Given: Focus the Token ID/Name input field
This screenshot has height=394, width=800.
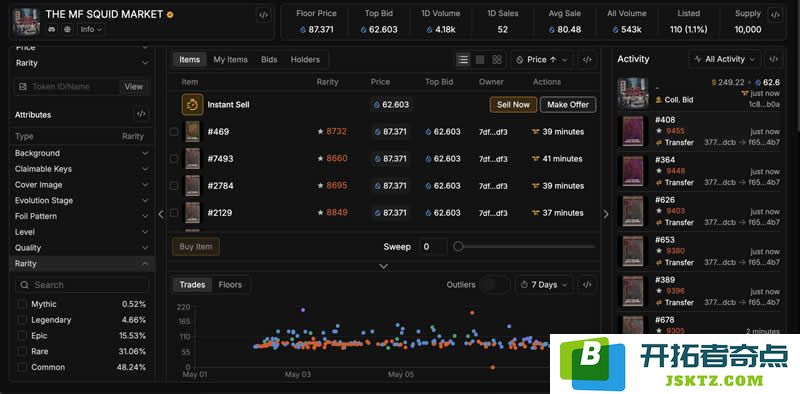Looking at the screenshot, I should tap(74, 87).
